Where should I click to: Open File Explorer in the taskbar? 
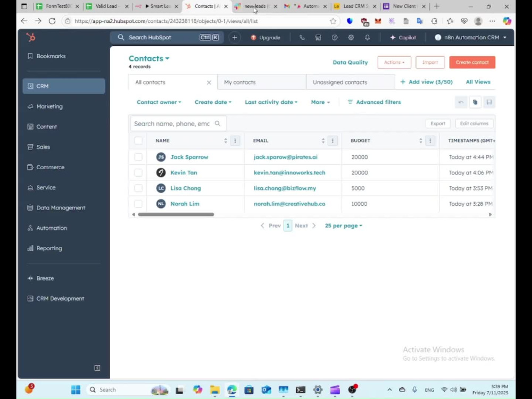tap(214, 390)
